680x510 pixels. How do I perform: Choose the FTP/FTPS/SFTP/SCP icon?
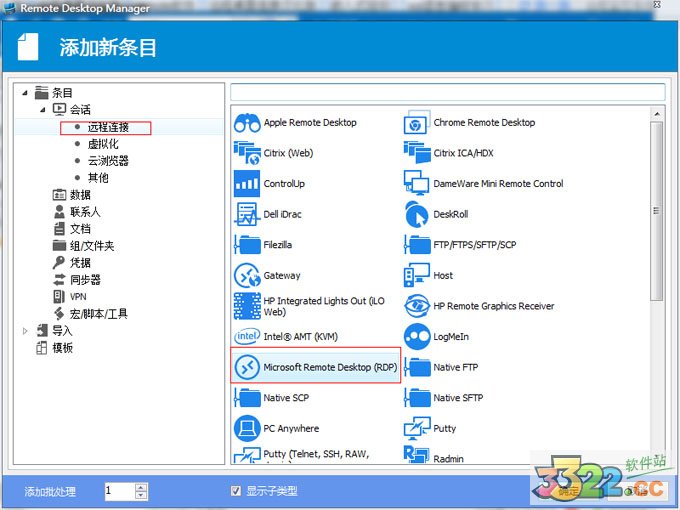tap(417, 245)
